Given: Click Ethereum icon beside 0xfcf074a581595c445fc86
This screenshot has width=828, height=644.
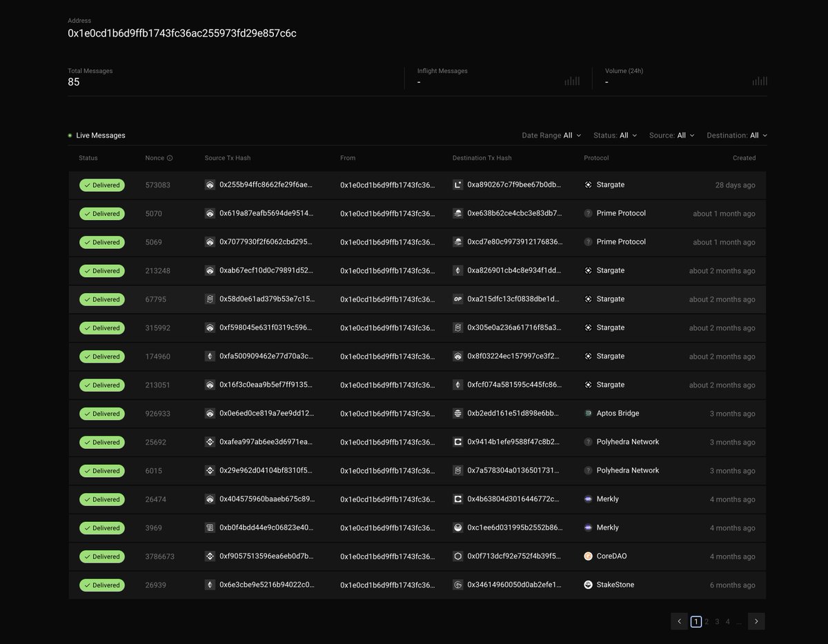Looking at the screenshot, I should click(x=457, y=385).
